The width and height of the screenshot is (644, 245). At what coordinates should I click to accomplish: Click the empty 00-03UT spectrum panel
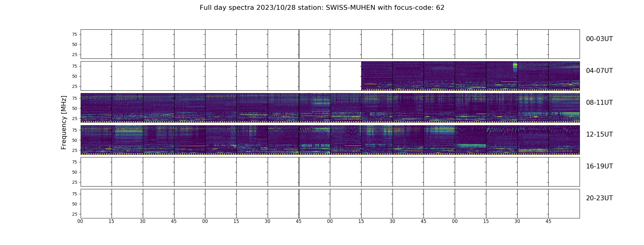click(x=330, y=44)
